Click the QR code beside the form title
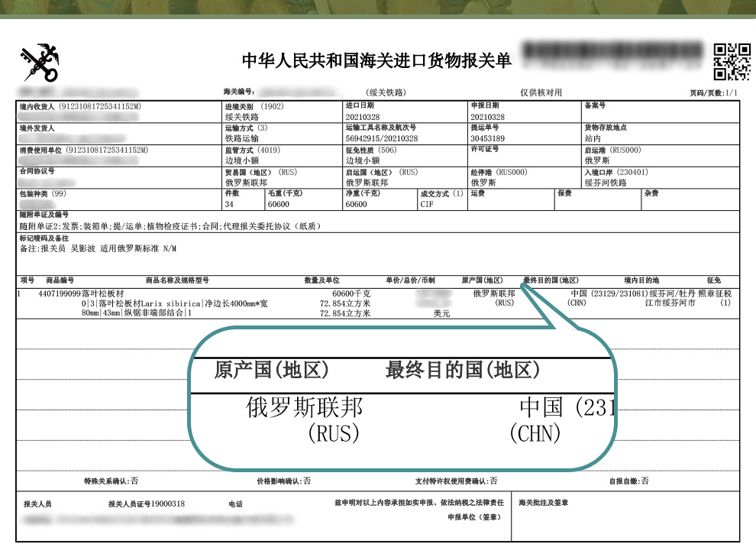The height and width of the screenshot is (557, 756). pos(732,62)
